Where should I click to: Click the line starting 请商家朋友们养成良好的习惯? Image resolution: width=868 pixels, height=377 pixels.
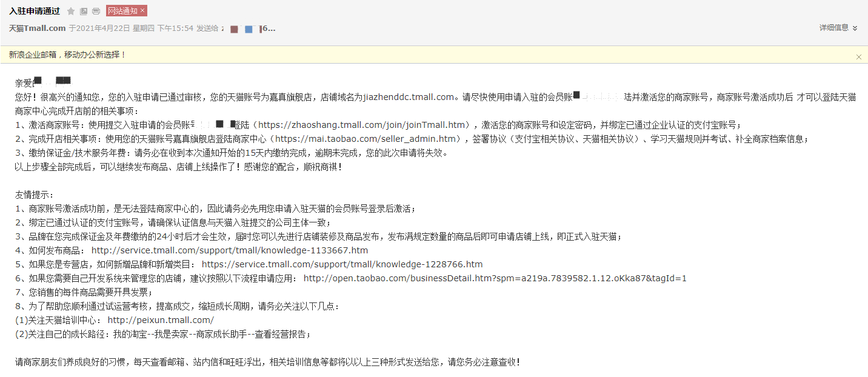tap(267, 362)
